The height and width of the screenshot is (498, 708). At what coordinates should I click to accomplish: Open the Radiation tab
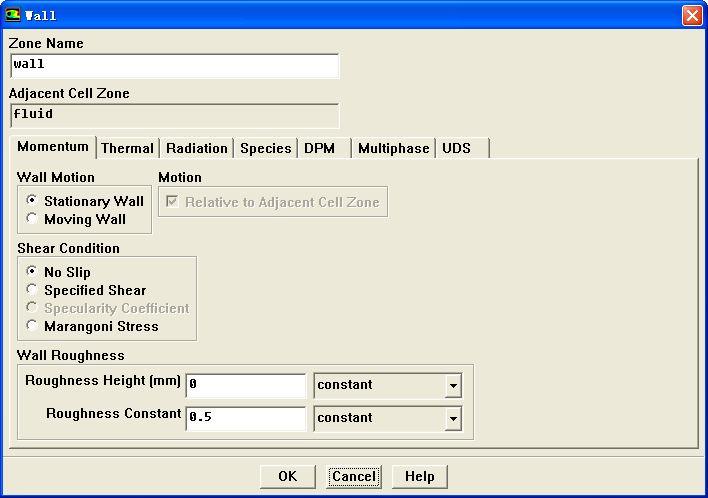tap(196, 148)
